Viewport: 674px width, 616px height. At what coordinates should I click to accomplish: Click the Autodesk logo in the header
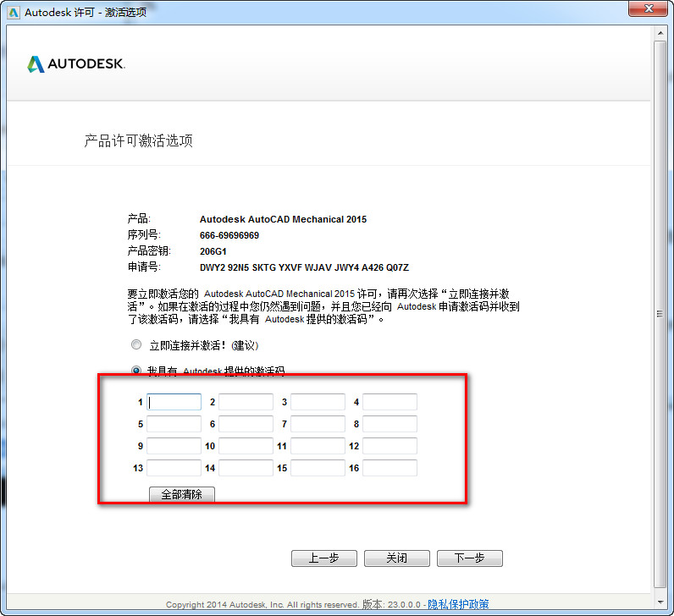pos(76,64)
